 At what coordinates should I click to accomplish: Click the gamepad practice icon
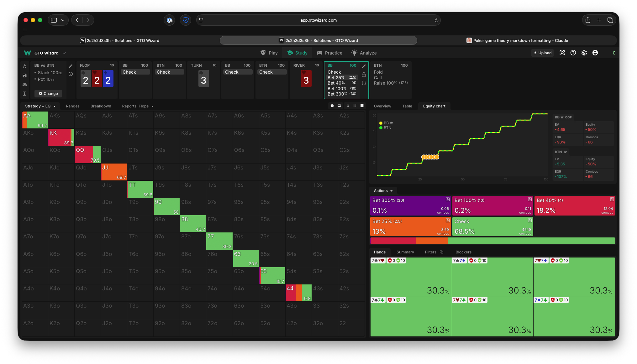(25, 85)
